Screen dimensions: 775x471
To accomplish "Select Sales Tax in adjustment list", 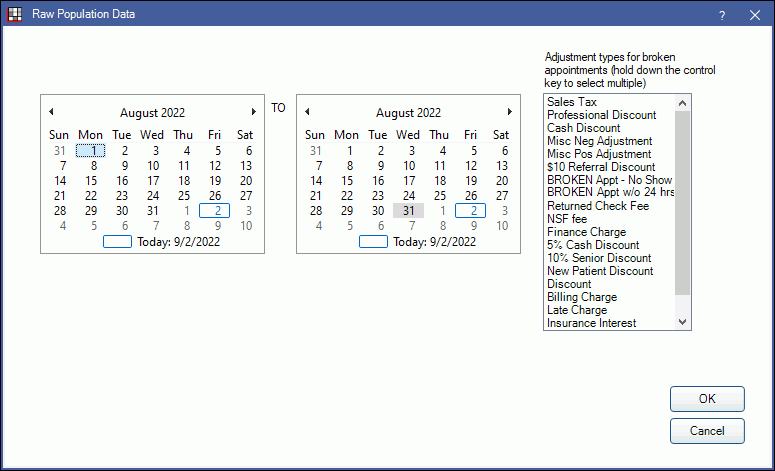I will [572, 102].
